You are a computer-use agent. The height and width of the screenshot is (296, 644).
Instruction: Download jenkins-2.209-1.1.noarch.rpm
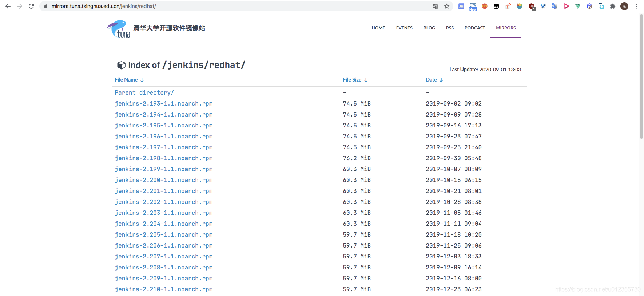click(x=164, y=278)
